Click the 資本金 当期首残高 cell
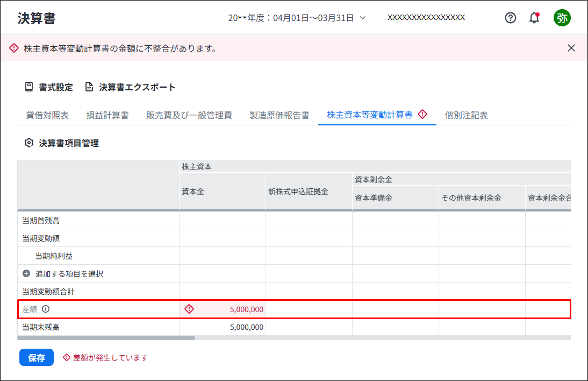This screenshot has width=588, height=381. (222, 221)
